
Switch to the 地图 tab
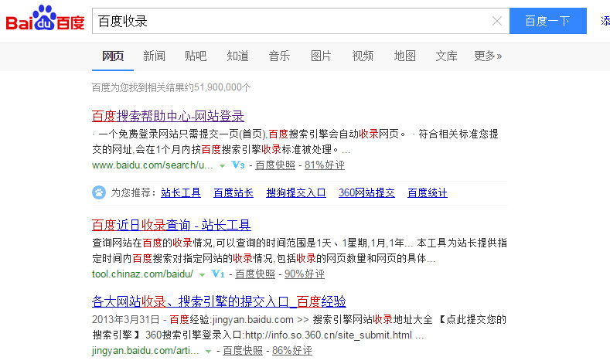[x=404, y=56]
